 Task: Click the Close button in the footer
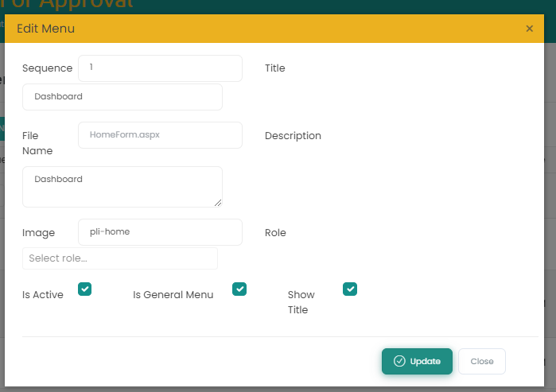point(482,361)
